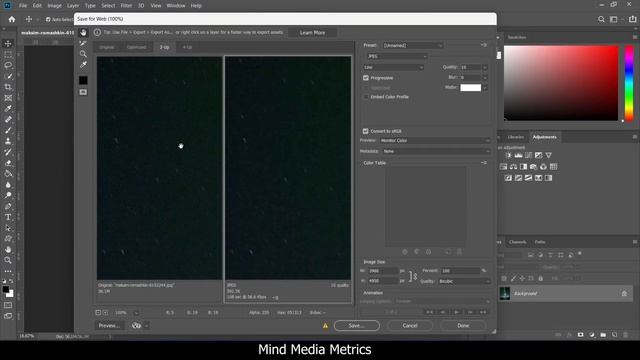Open the Window menu
The image size is (640, 360).
(176, 6)
